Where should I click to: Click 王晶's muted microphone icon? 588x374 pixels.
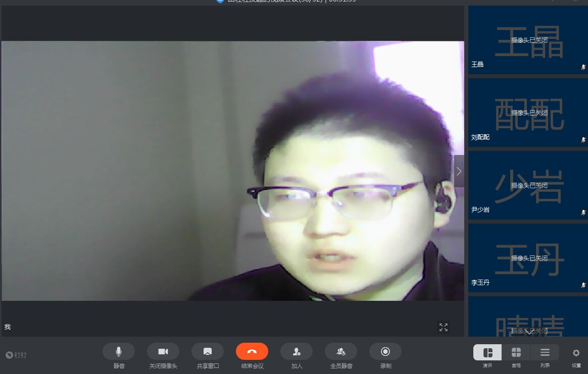click(x=583, y=67)
